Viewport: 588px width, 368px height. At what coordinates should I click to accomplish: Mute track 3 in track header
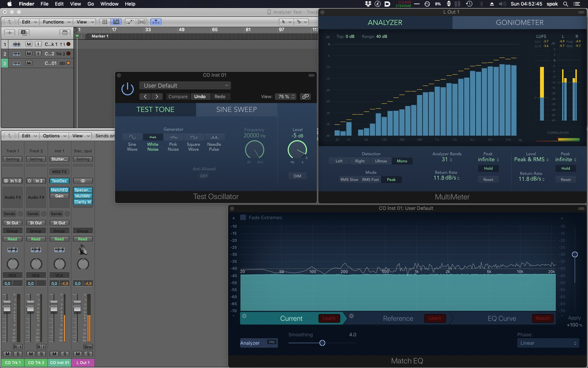(x=28, y=63)
